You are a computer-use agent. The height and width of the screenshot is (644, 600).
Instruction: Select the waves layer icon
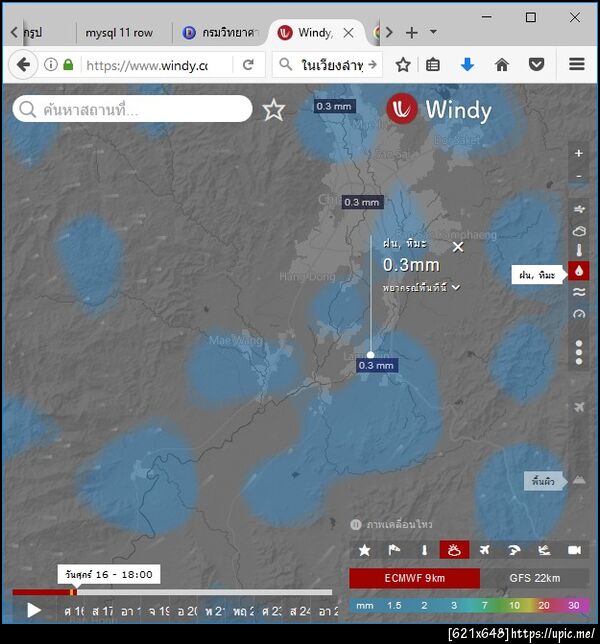click(579, 292)
